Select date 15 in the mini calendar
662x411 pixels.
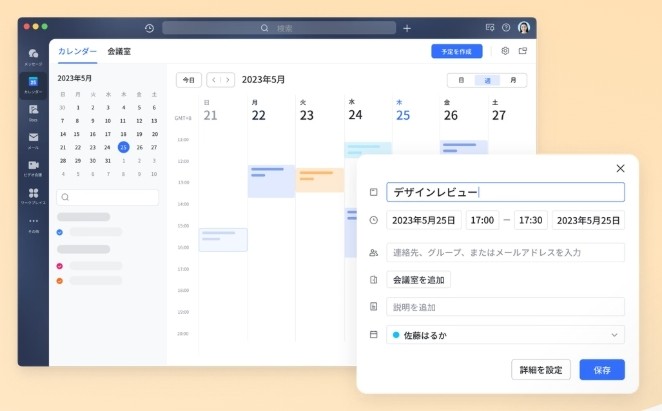(76, 134)
